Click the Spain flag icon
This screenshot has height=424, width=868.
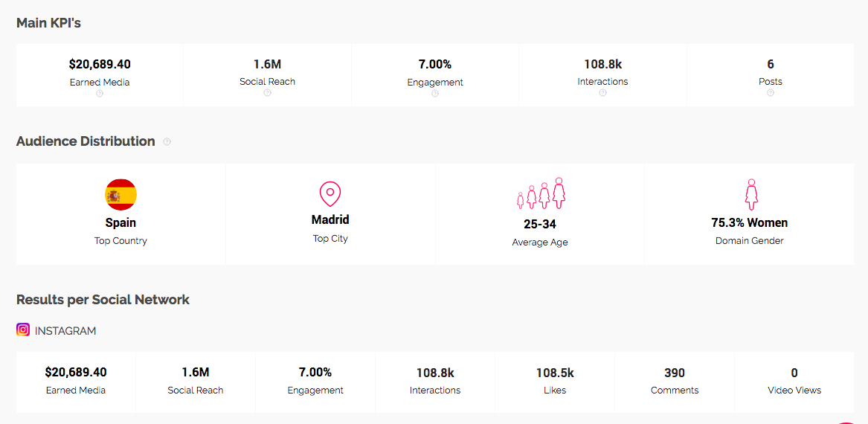click(120, 195)
